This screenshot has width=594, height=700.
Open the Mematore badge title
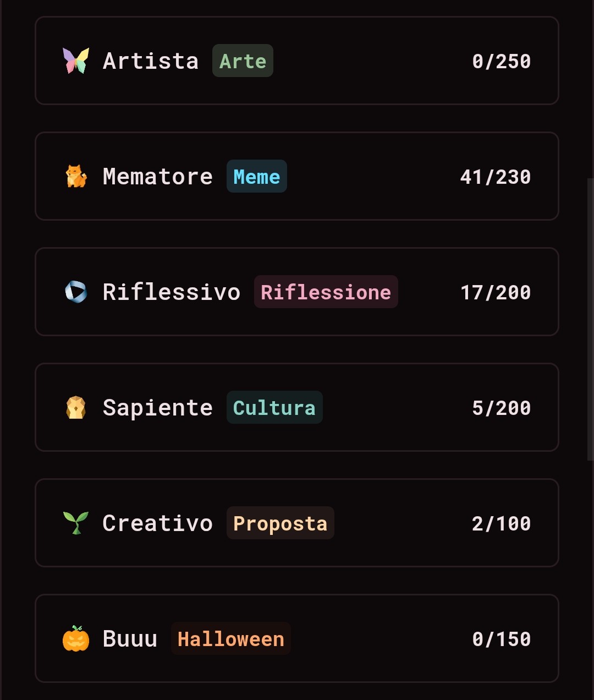click(x=158, y=176)
